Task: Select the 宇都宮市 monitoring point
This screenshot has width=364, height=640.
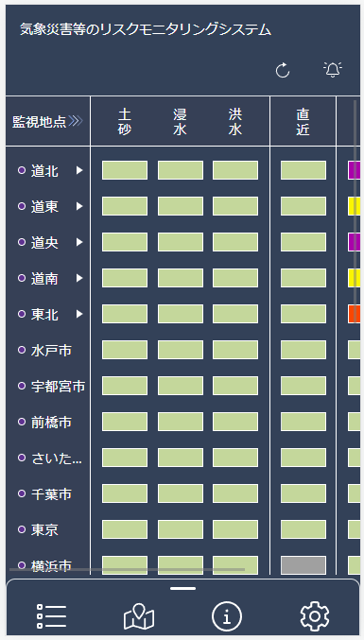Action: pos(51,386)
